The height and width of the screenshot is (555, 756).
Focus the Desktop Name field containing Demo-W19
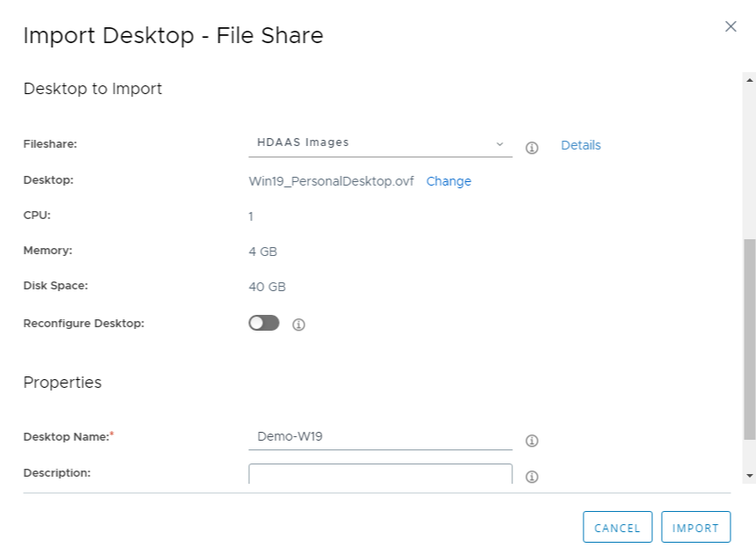(380, 436)
